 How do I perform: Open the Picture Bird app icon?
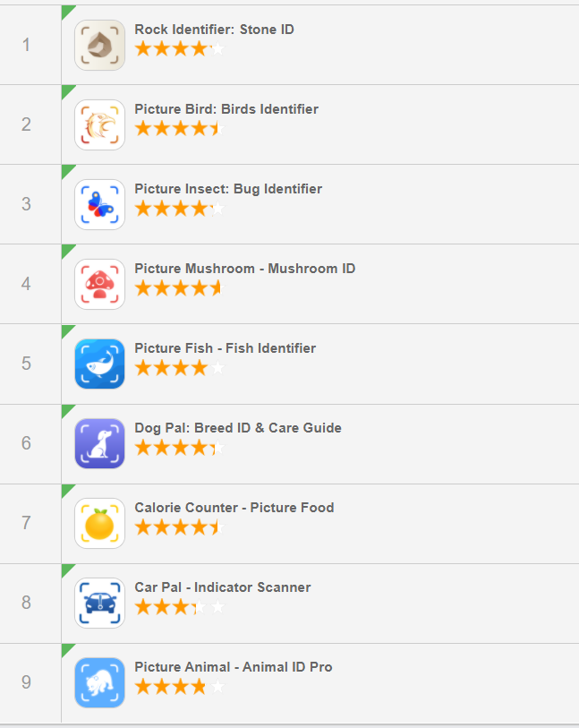pos(99,124)
